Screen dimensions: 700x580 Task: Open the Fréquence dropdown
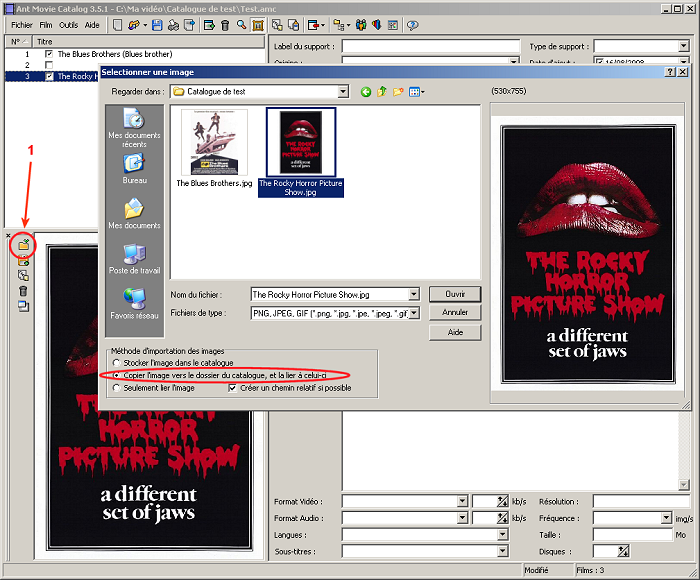point(666,518)
